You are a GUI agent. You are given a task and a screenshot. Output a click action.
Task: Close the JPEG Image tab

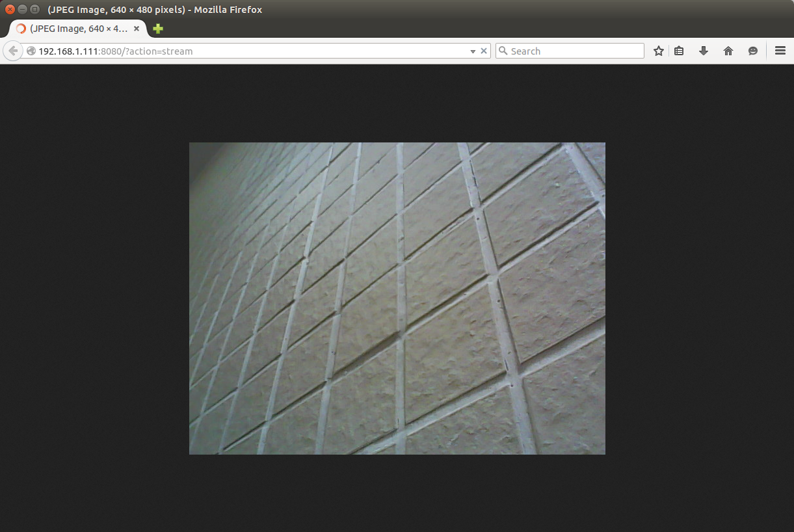pyautogui.click(x=137, y=29)
